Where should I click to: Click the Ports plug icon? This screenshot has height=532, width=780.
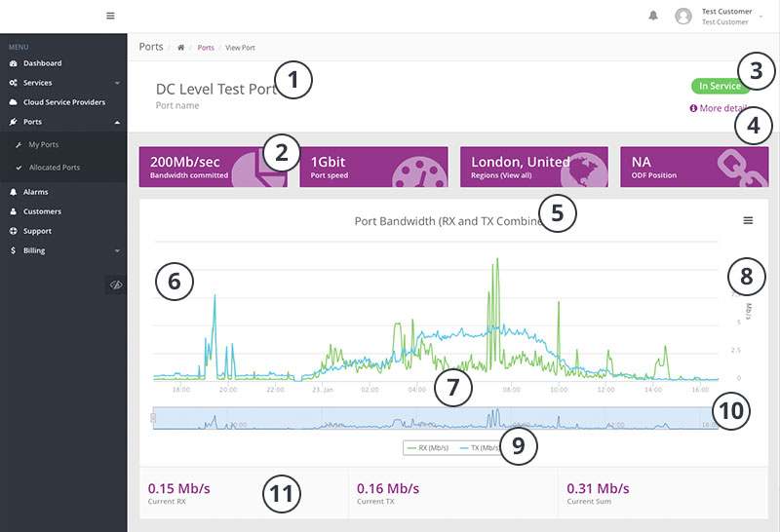(x=14, y=122)
